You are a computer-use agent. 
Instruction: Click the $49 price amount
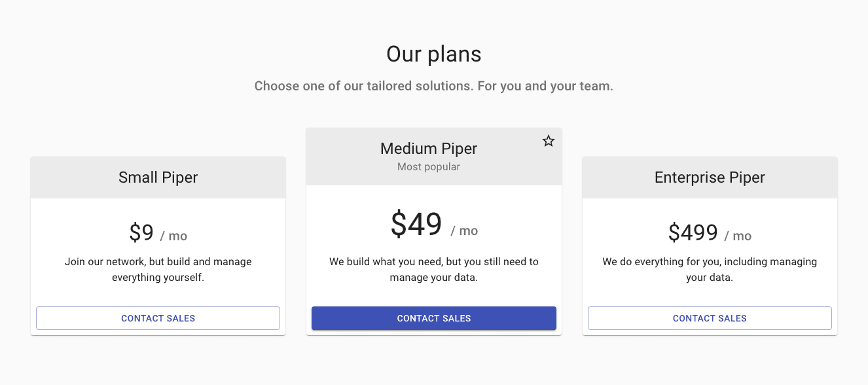pos(416,225)
